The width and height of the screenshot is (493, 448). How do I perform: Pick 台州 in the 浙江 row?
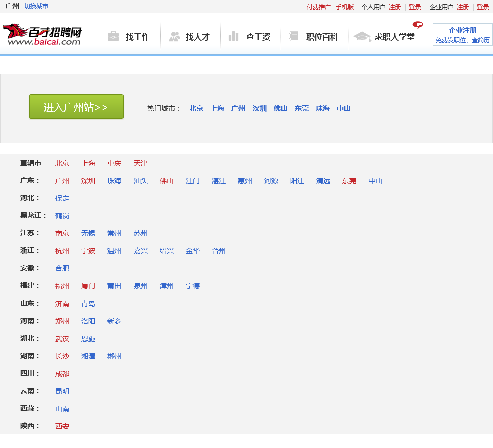(218, 251)
